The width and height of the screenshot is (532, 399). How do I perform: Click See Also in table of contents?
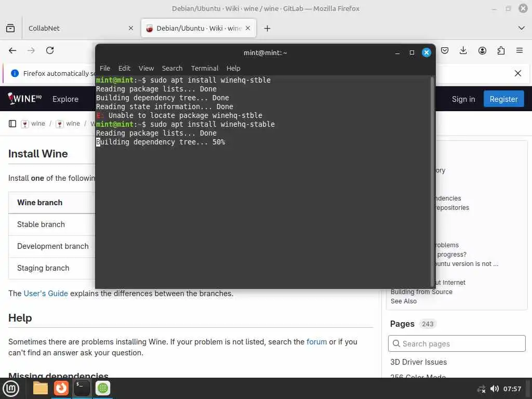pyautogui.click(x=403, y=301)
